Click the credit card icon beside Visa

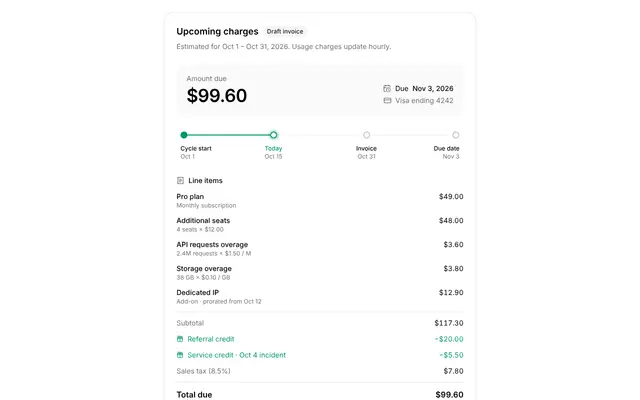pyautogui.click(x=387, y=100)
